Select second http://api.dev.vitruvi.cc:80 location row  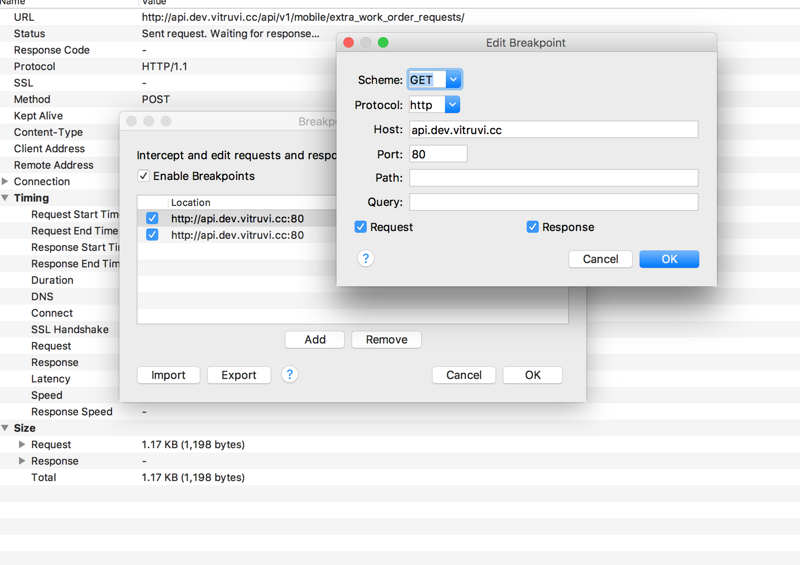[x=237, y=235]
